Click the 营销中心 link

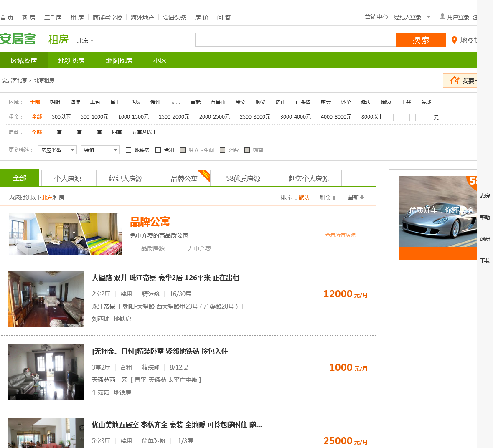click(x=376, y=17)
